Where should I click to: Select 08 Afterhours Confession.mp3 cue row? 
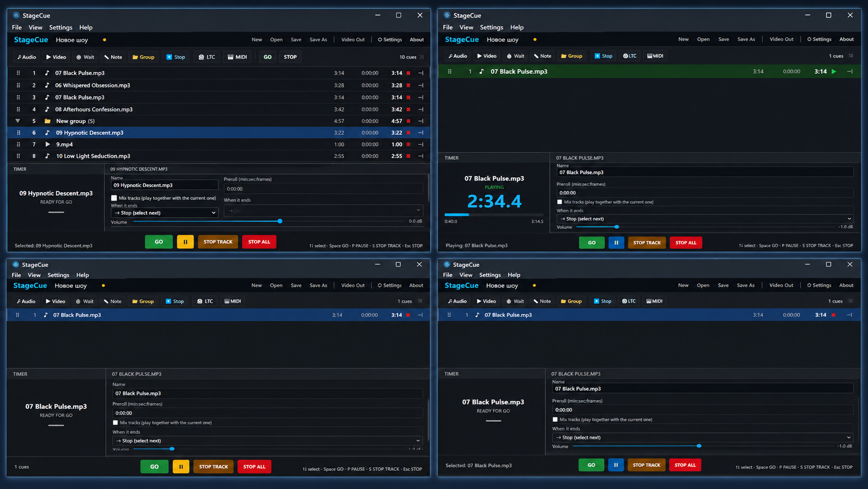pyautogui.click(x=219, y=109)
